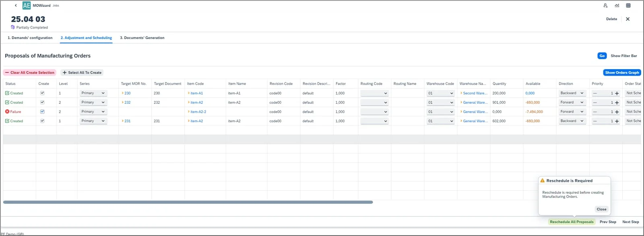Open the analytics chart icon in header
The height and width of the screenshot is (236, 644).
[617, 6]
